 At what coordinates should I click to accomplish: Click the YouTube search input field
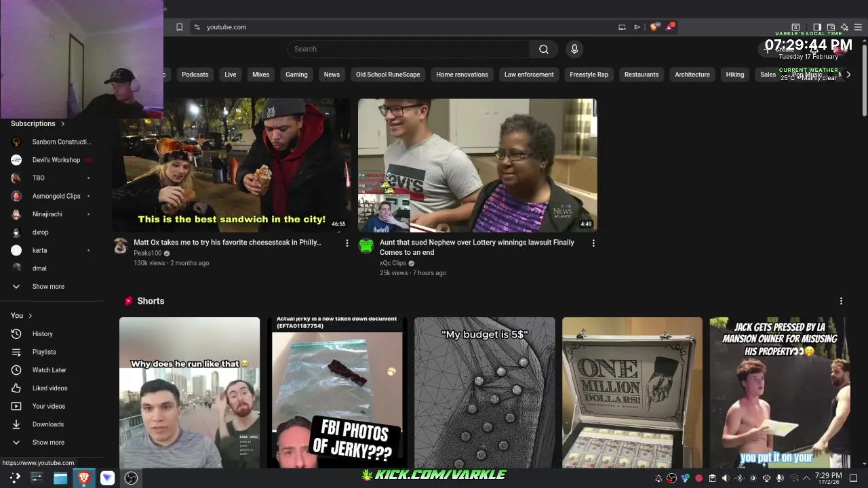point(408,49)
